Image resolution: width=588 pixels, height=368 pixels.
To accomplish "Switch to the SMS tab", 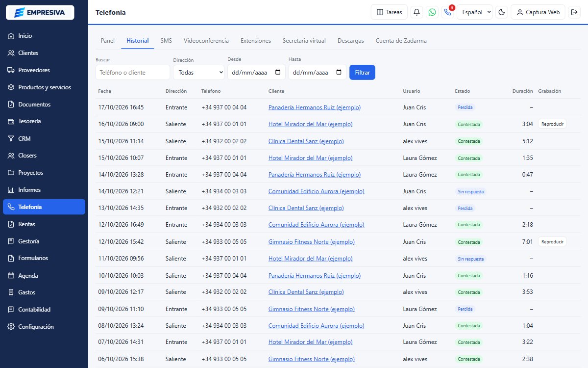I will 166,41.
